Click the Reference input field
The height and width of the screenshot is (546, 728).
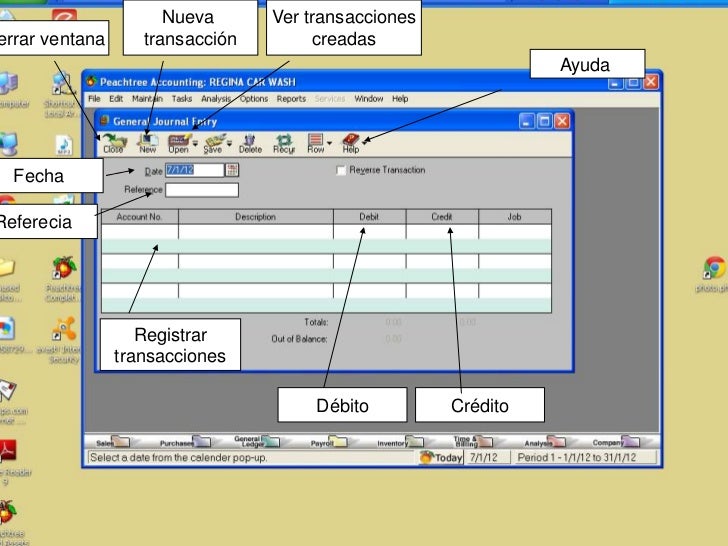[x=202, y=190]
